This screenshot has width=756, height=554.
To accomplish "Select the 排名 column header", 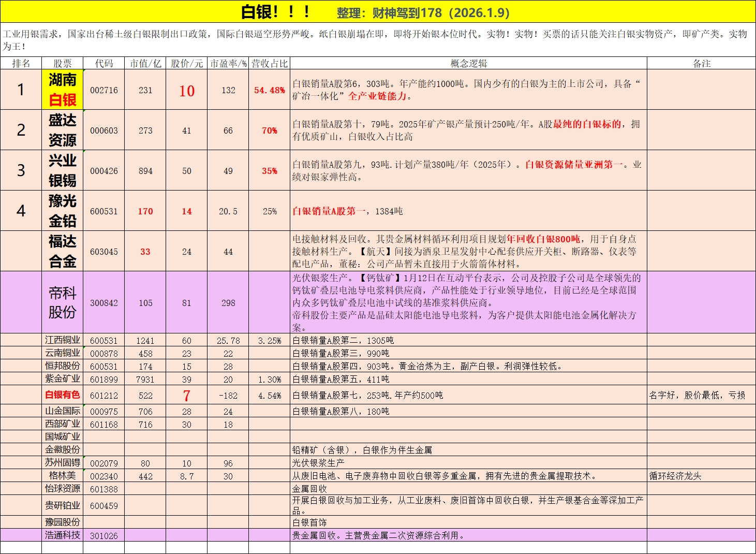I will (21, 63).
